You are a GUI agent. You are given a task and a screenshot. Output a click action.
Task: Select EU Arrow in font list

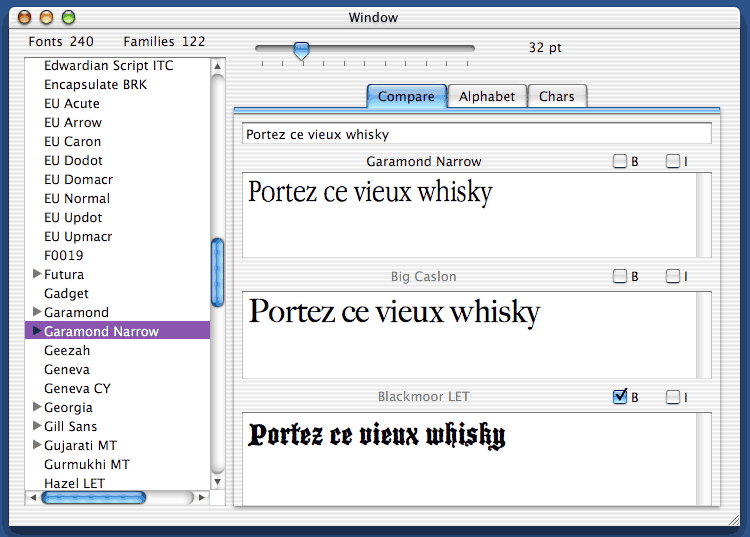tap(73, 123)
